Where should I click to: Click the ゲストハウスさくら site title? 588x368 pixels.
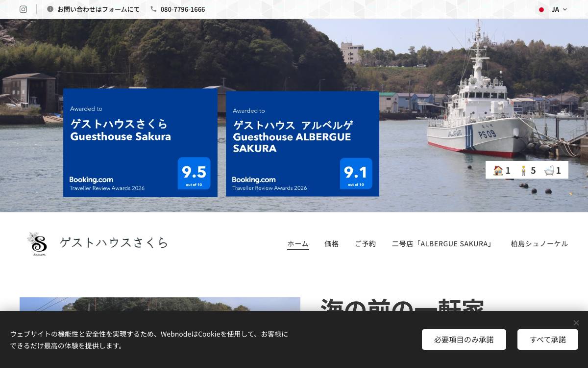click(114, 242)
